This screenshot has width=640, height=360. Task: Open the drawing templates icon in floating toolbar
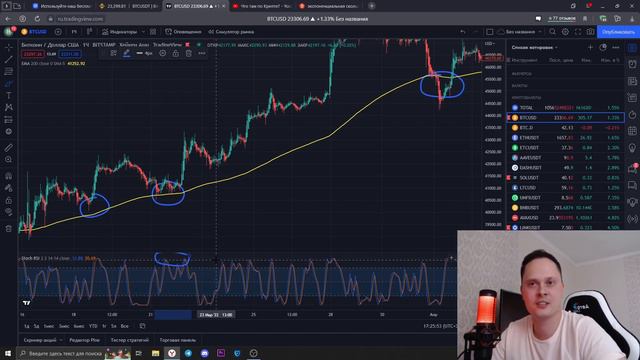[x=113, y=53]
